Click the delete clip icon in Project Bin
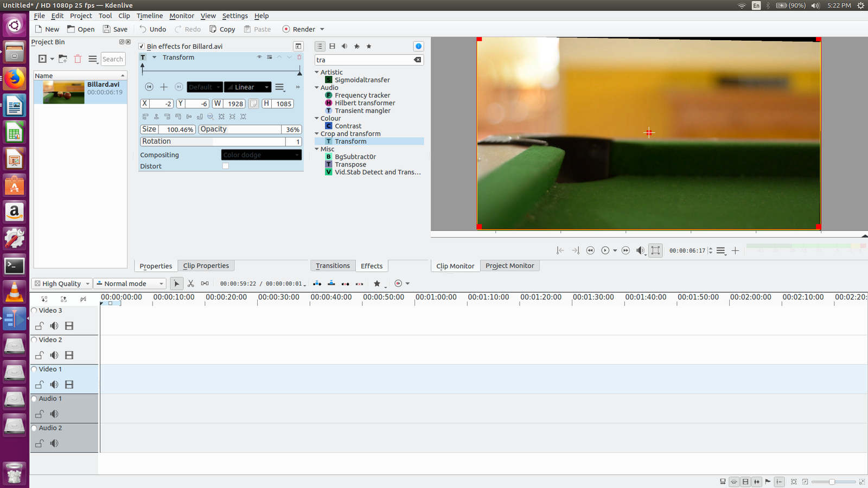The image size is (868, 488). point(78,59)
